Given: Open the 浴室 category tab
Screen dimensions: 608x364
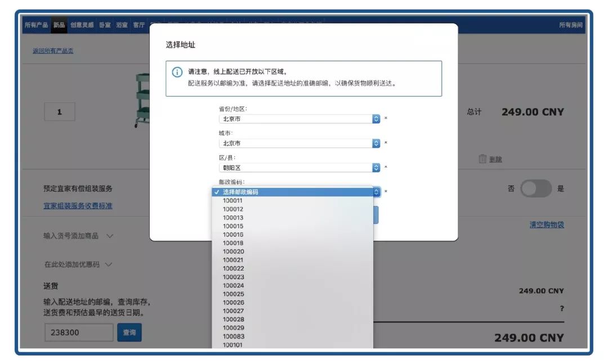Looking at the screenshot, I should pyautogui.click(x=122, y=25).
